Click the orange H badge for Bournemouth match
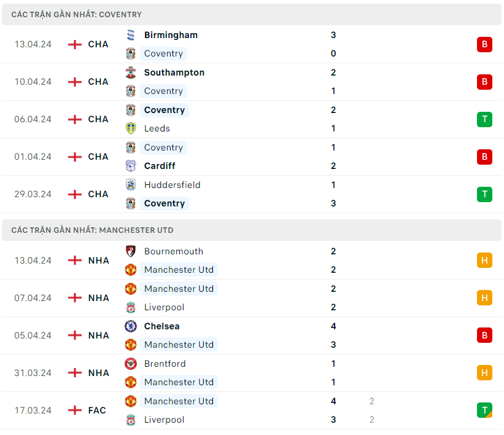504x435 pixels. pyautogui.click(x=484, y=261)
